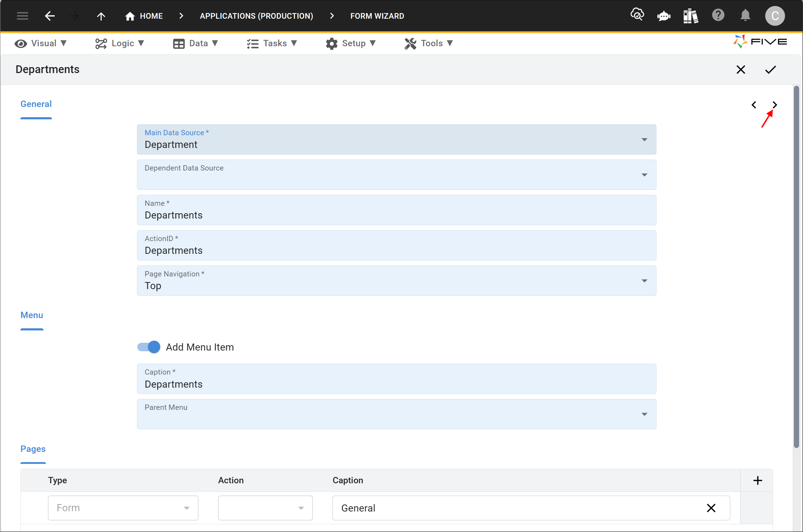The image size is (803, 532).
Task: Open the cloud deploy icon
Action: (x=637, y=15)
